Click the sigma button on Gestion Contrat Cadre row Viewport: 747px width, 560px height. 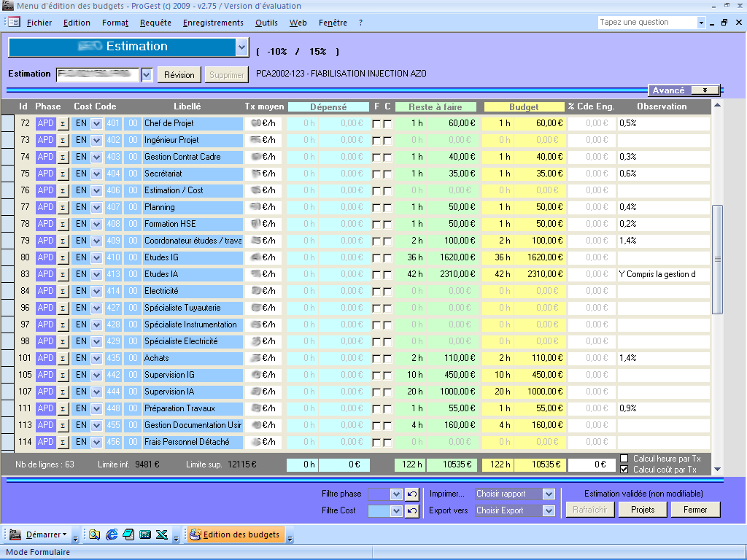pos(63,157)
